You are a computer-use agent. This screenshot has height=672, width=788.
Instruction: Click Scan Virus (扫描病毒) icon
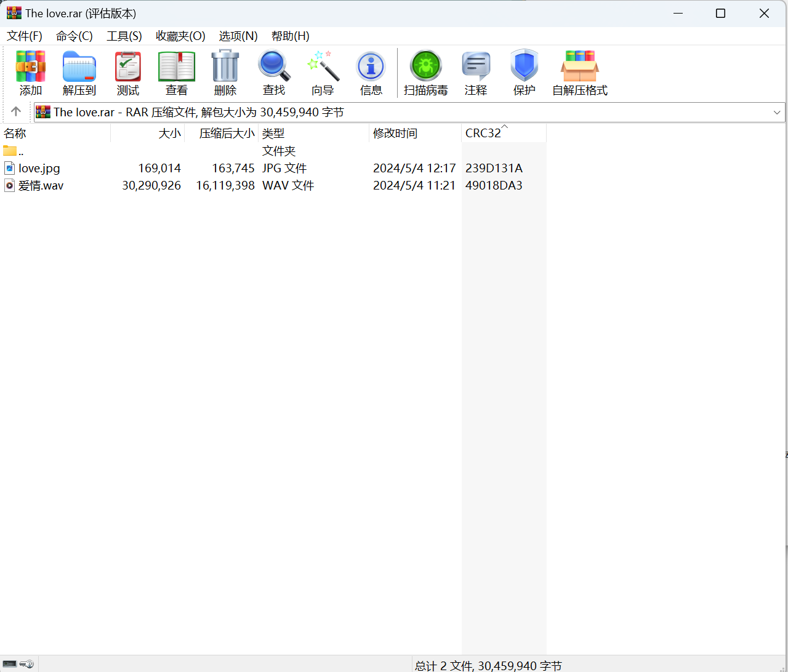[426, 66]
